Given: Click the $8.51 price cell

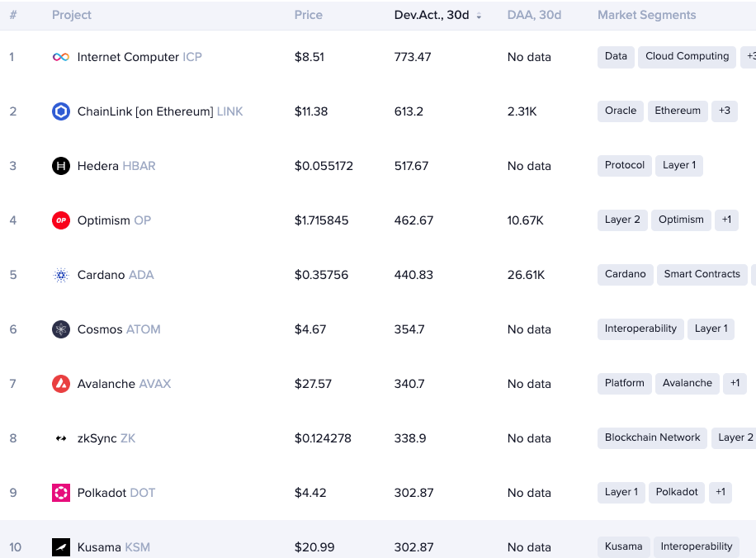Looking at the screenshot, I should tap(309, 57).
